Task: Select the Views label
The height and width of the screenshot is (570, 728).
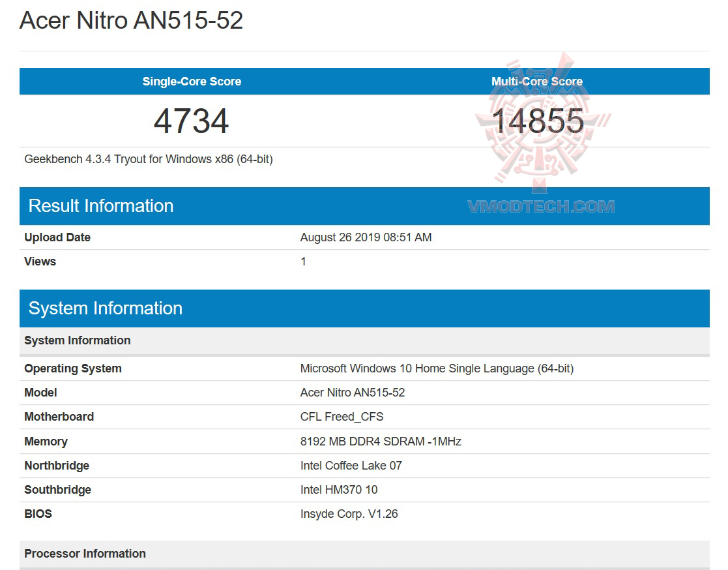Action: coord(40,262)
